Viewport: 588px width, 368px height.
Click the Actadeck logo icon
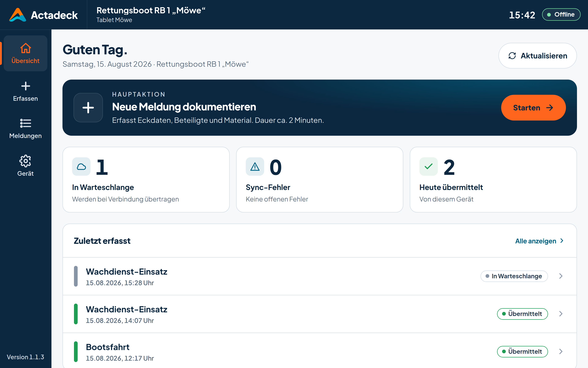[17, 15]
